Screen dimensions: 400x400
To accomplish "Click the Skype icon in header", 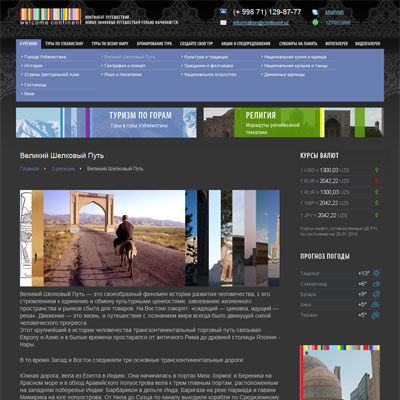I will (315, 12).
